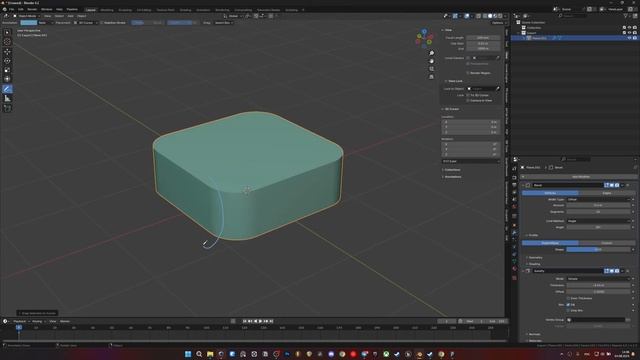640x360 pixels.
Task: Click the Bevel Segments field
Action: coord(598,212)
